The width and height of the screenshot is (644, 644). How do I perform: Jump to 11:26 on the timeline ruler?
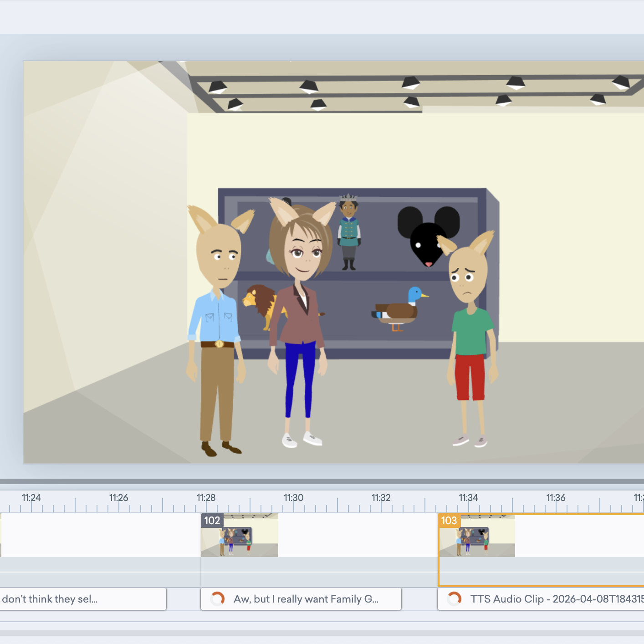[119, 498]
